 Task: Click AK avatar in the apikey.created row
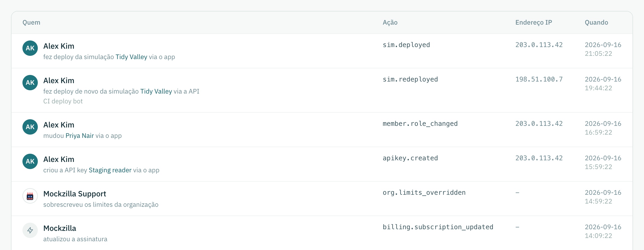click(30, 161)
